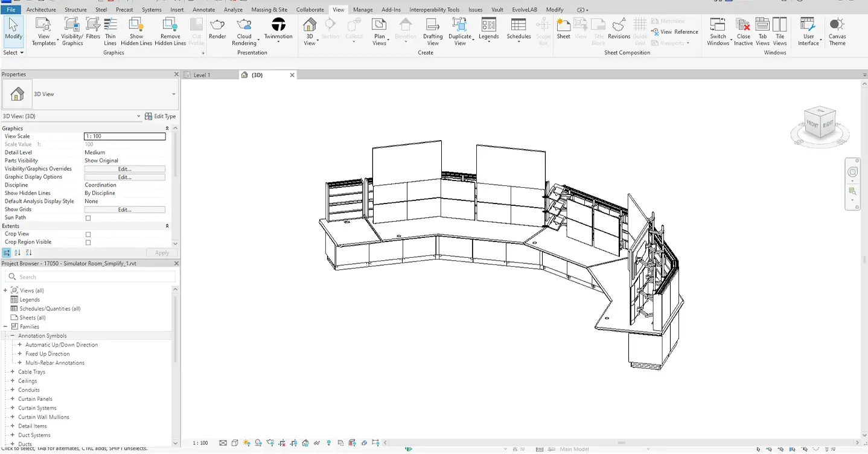Open the Schedules tool
The height and width of the screenshot is (454, 868).
pos(518,31)
